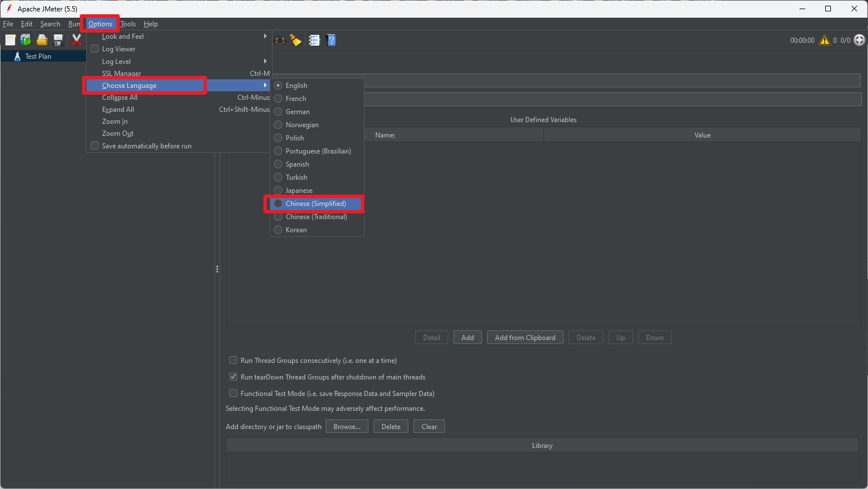Uncheck Run tearDown Thread Groups option
This screenshot has height=489, width=868.
click(x=233, y=377)
